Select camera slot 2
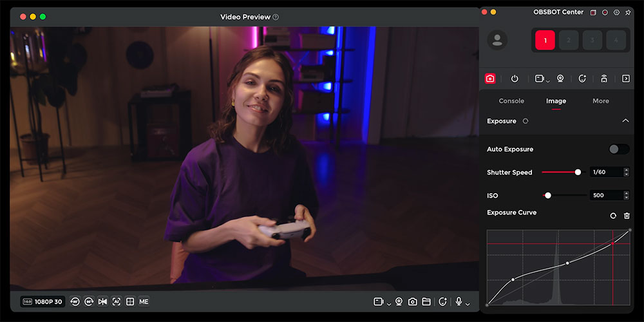The width and height of the screenshot is (644, 322). [x=569, y=40]
